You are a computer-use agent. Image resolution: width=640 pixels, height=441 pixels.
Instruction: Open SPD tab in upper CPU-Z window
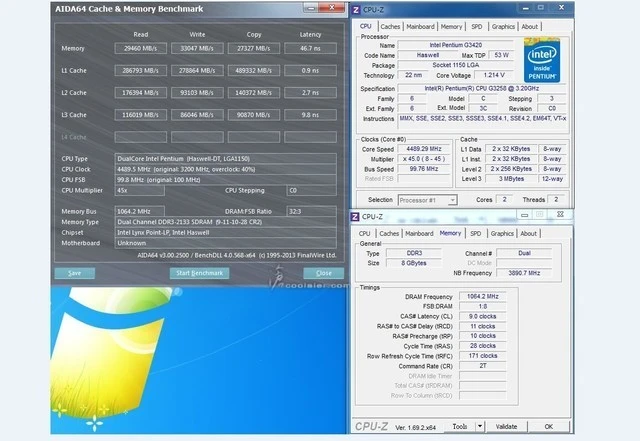click(x=476, y=27)
